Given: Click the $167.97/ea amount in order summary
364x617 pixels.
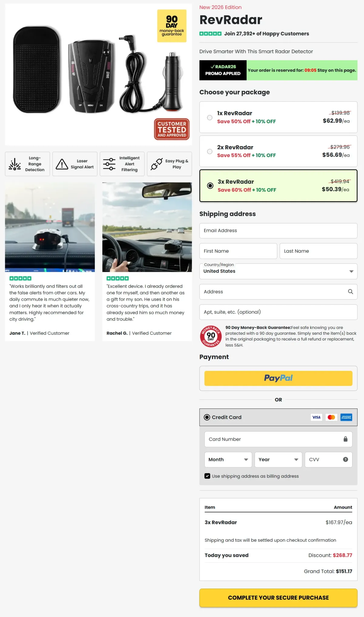Looking at the screenshot, I should (339, 522).
